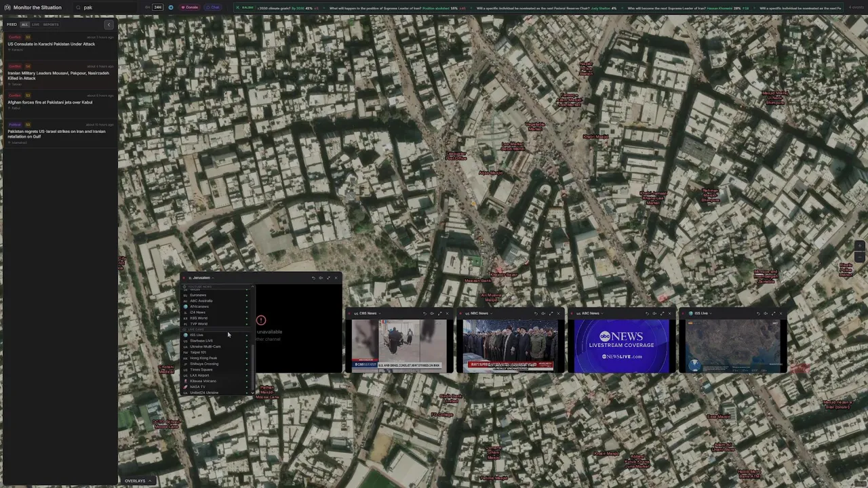Select Africanews in the channel list

216,306
